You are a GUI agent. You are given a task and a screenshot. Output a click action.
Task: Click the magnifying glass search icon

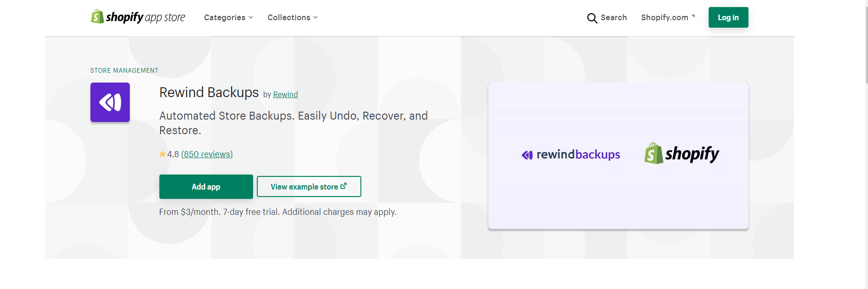pos(592,18)
